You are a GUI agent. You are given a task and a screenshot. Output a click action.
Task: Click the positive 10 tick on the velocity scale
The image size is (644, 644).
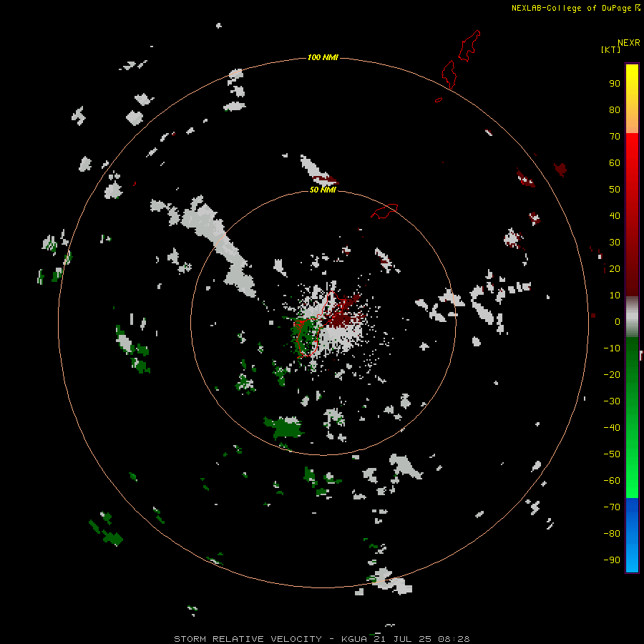615,296
